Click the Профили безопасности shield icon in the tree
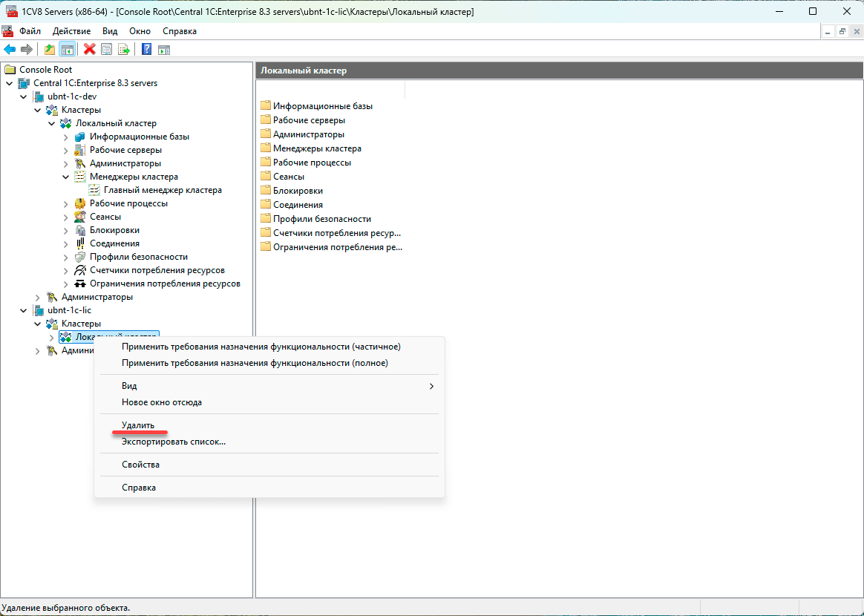Image resolution: width=864 pixels, height=616 pixels. point(80,257)
